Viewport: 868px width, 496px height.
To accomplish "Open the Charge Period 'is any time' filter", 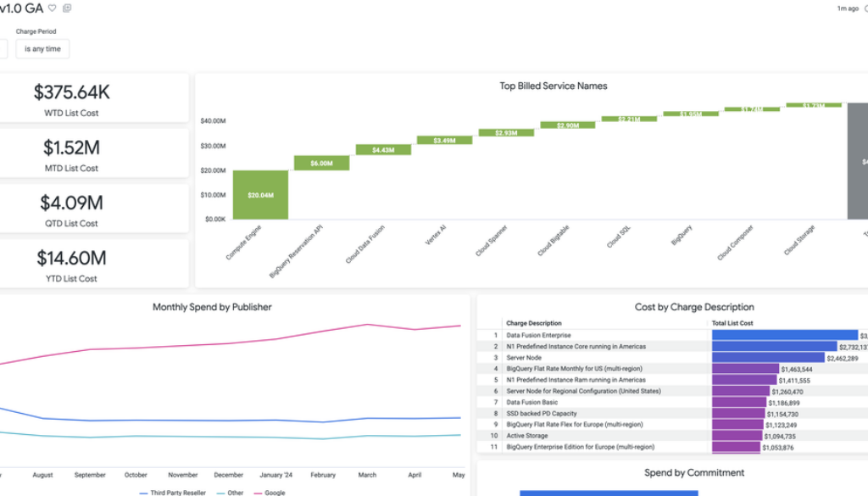I will 42,49.
